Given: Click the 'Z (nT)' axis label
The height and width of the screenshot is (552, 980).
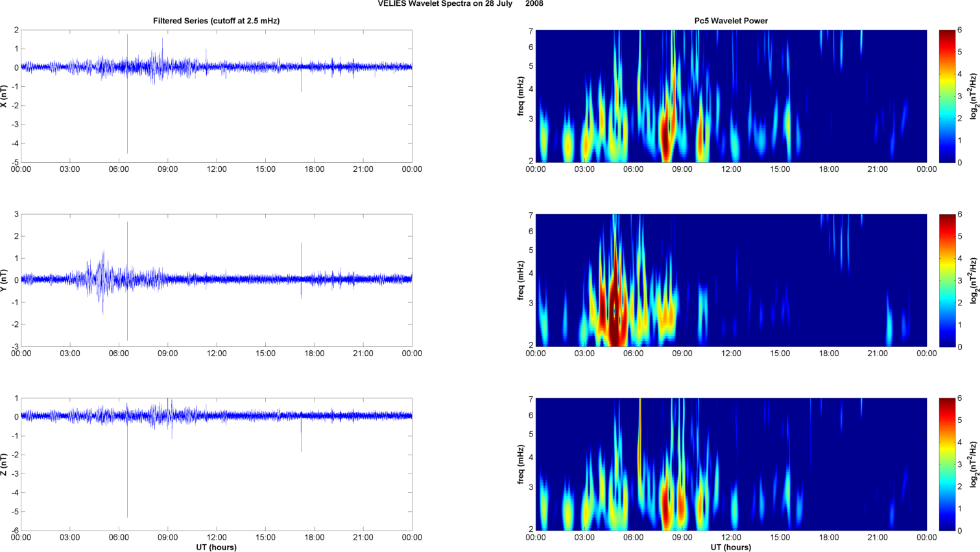Looking at the screenshot, I should click(5, 464).
